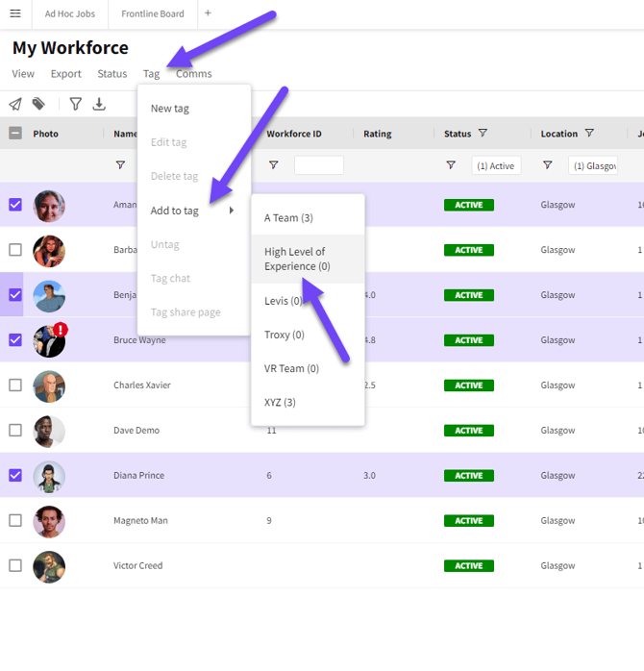644x671 pixels.
Task: Click the Status column header filter icon
Action: (483, 133)
